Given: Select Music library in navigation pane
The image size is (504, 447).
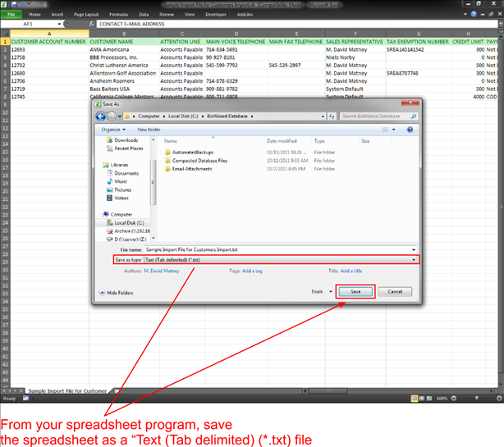Looking at the screenshot, I should [x=117, y=181].
